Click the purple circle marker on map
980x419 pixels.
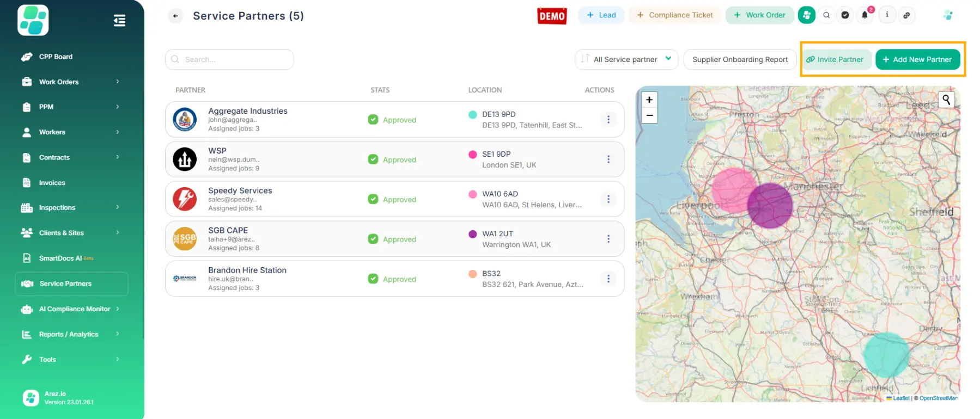[x=769, y=205]
